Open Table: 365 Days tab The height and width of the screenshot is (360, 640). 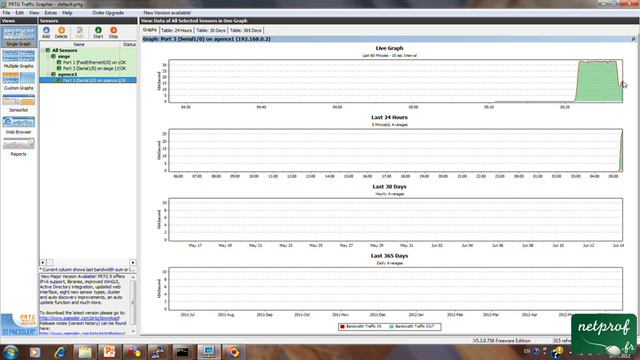pos(245,31)
